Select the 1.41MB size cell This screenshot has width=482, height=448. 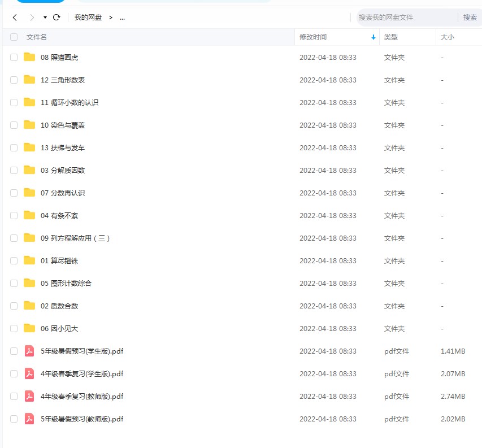(453, 351)
